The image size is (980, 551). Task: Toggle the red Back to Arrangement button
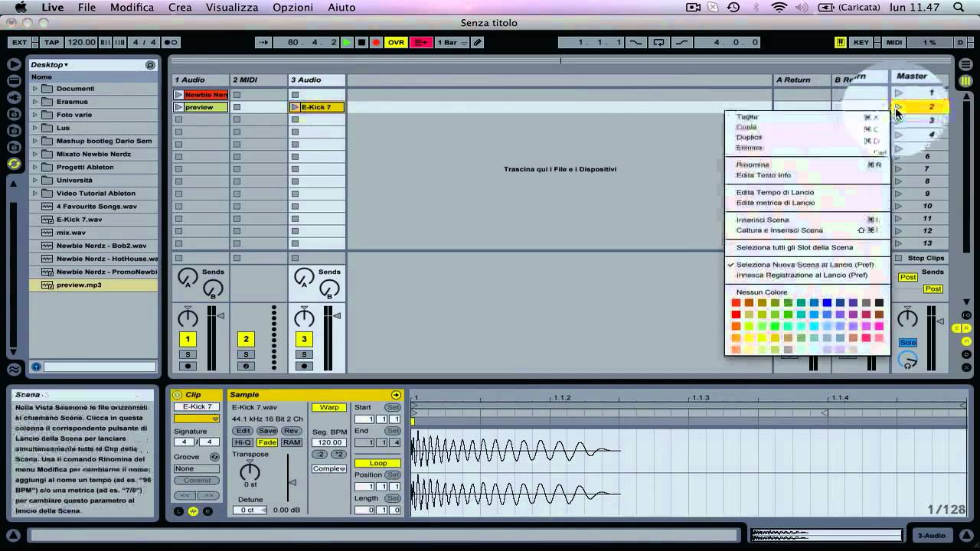pos(421,43)
